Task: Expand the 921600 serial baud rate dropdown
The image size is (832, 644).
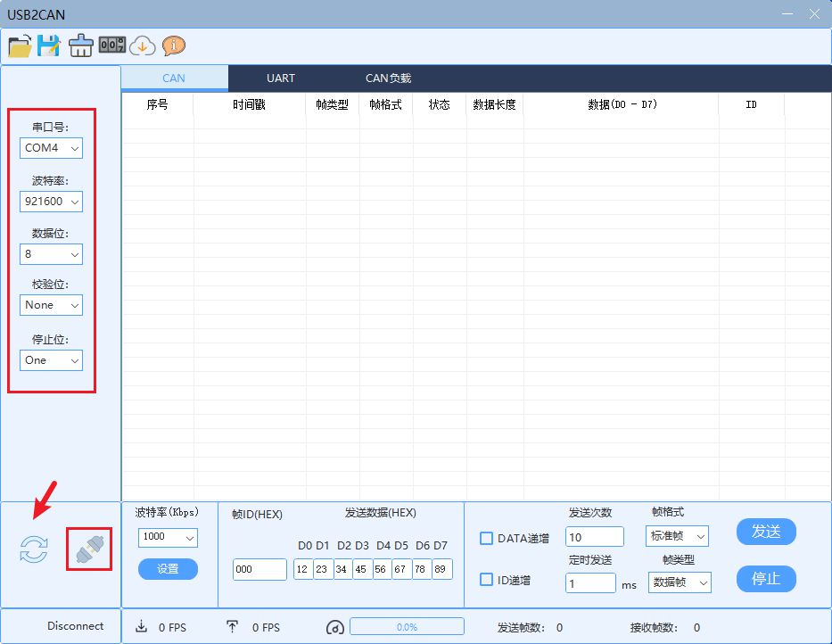Action: point(52,202)
